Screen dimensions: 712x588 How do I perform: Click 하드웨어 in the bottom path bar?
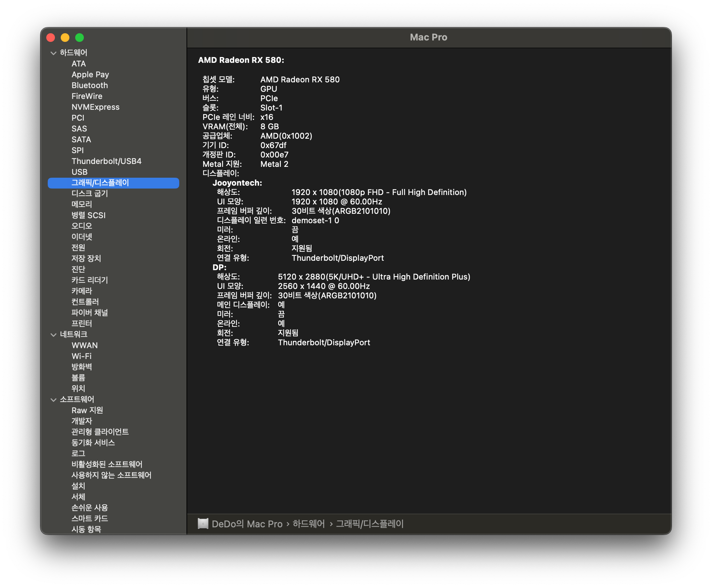tap(309, 524)
